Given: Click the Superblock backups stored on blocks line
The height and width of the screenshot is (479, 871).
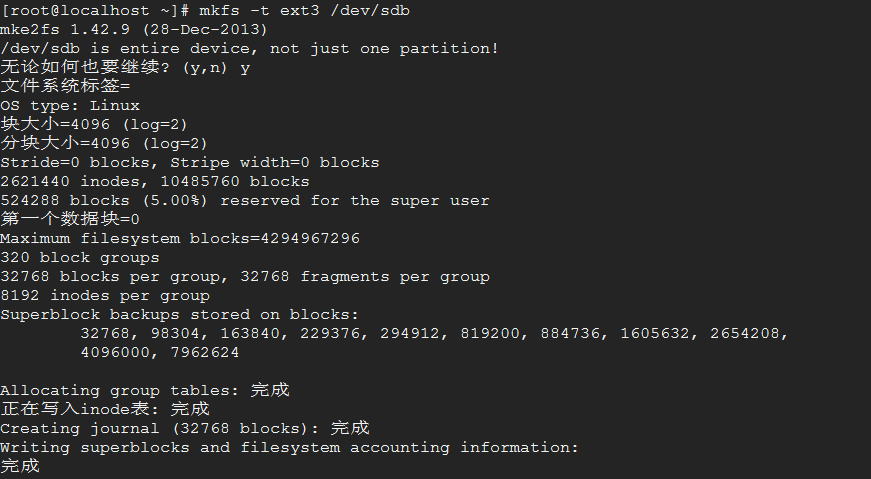Looking at the screenshot, I should point(179,315).
